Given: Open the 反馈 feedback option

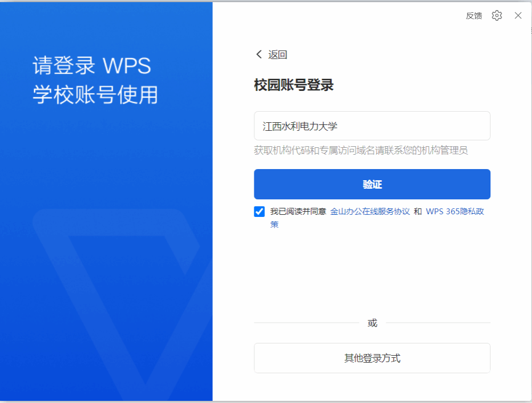Looking at the screenshot, I should click(x=473, y=16).
